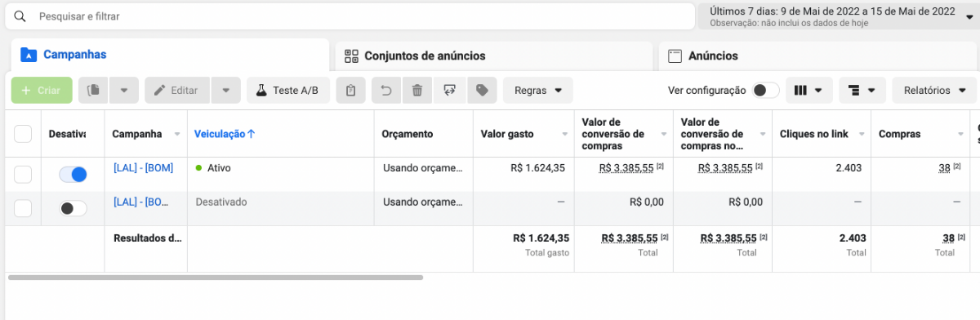980x320 pixels.
Task: Click the duplicate campaign icon
Action: pos(93,91)
